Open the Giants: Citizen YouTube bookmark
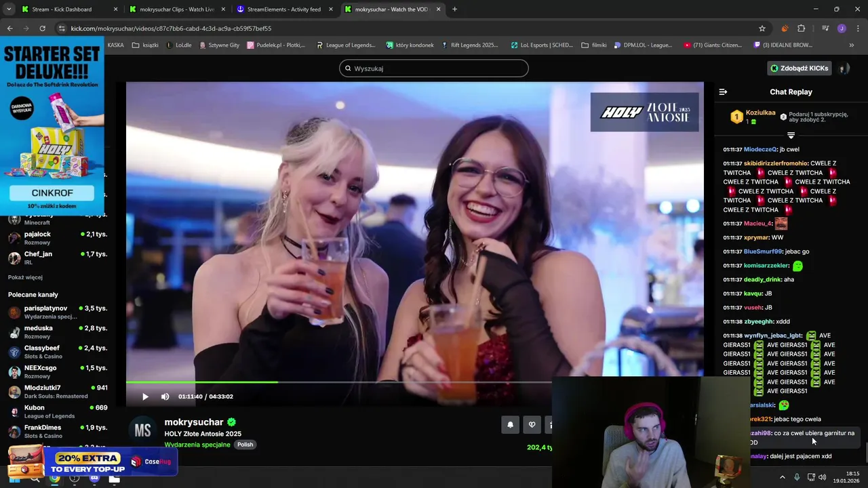Viewport: 868px width, 488px height. point(713,45)
